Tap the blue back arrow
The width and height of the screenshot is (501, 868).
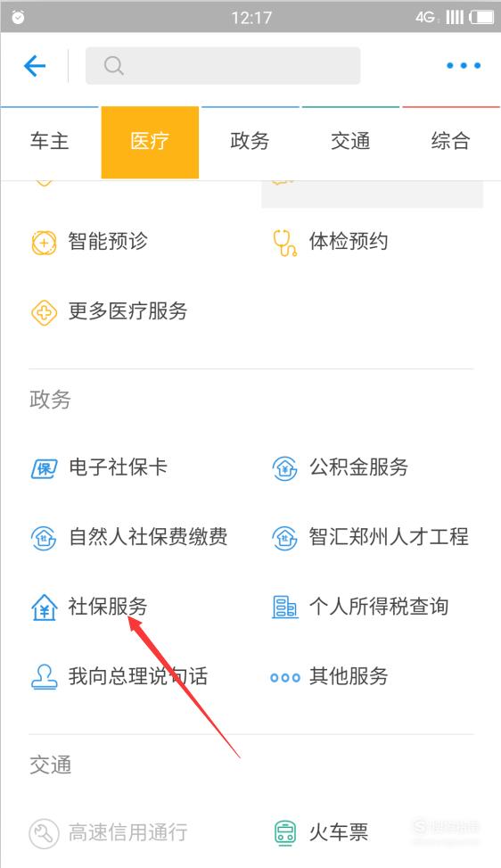click(x=34, y=66)
